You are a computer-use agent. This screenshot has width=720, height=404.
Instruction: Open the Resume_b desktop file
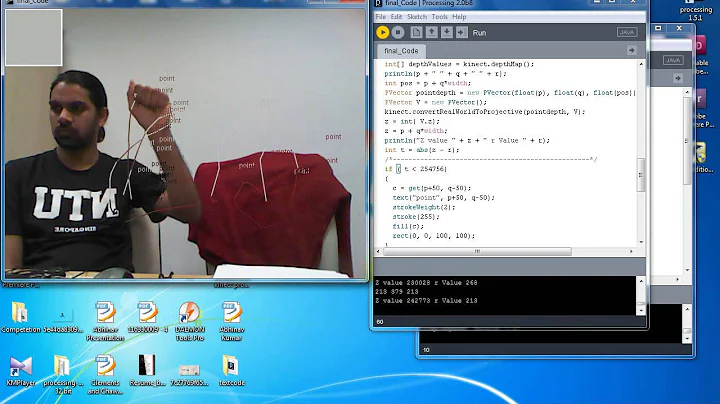(x=147, y=371)
